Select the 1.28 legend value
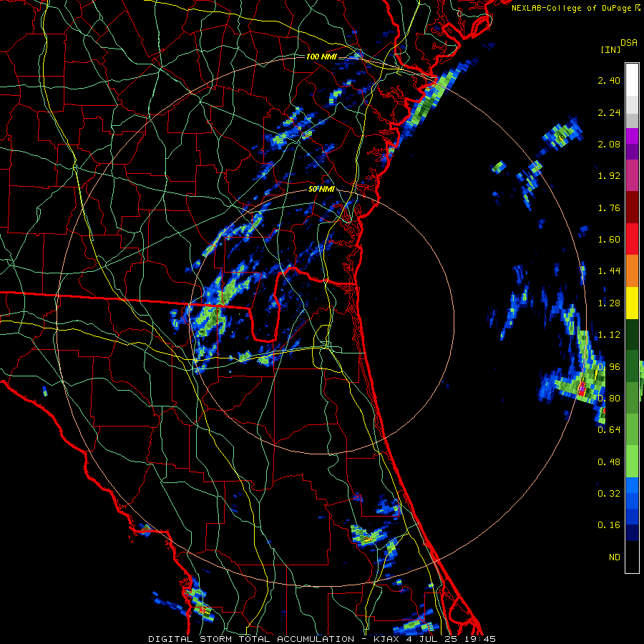 [x=609, y=303]
